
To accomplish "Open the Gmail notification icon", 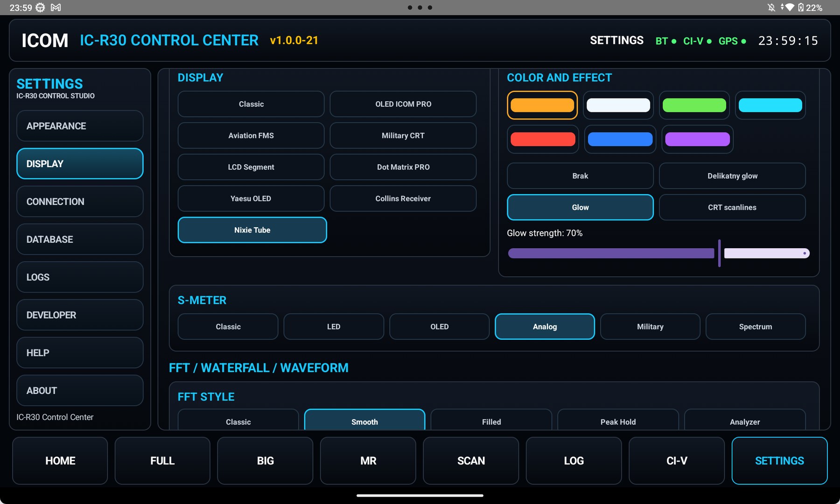I will [x=56, y=7].
